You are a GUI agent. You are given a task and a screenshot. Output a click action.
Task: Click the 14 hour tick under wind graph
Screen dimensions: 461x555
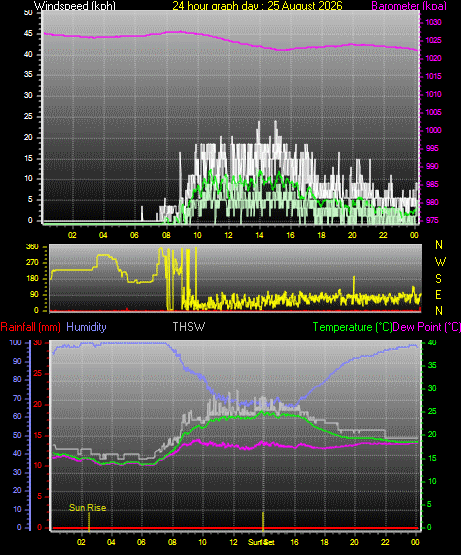point(260,235)
